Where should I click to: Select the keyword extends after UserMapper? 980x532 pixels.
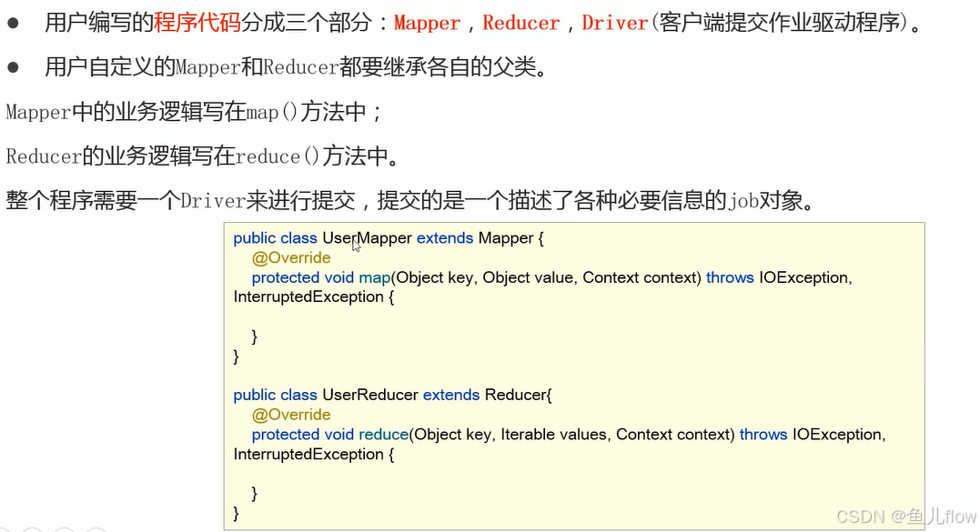click(445, 237)
